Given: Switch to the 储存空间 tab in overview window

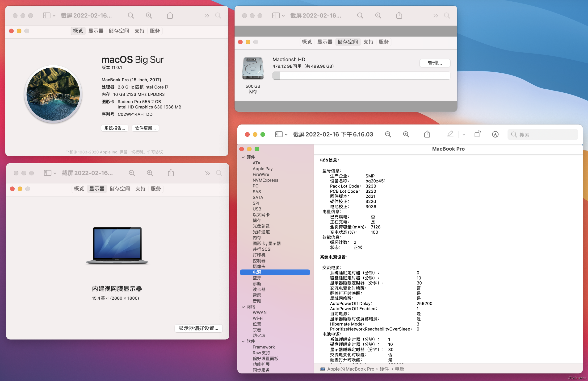Looking at the screenshot, I should point(119,31).
